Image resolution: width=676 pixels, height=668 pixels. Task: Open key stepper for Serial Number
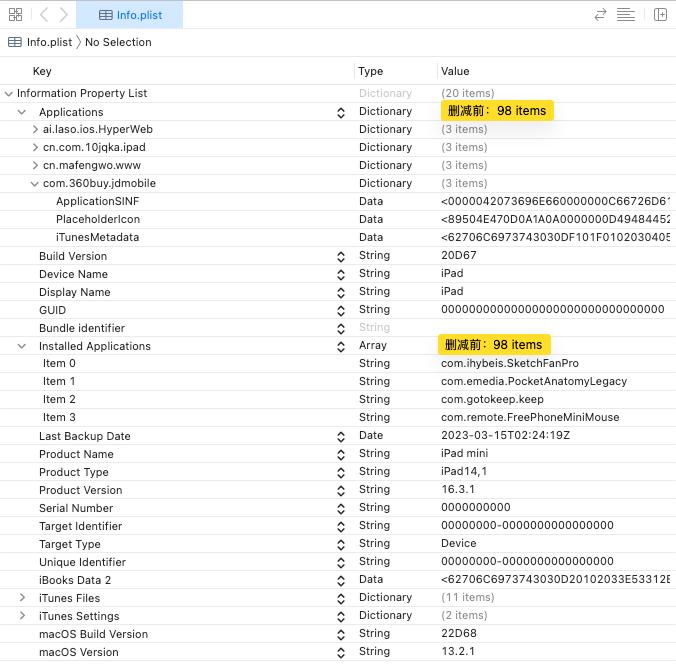pos(341,509)
